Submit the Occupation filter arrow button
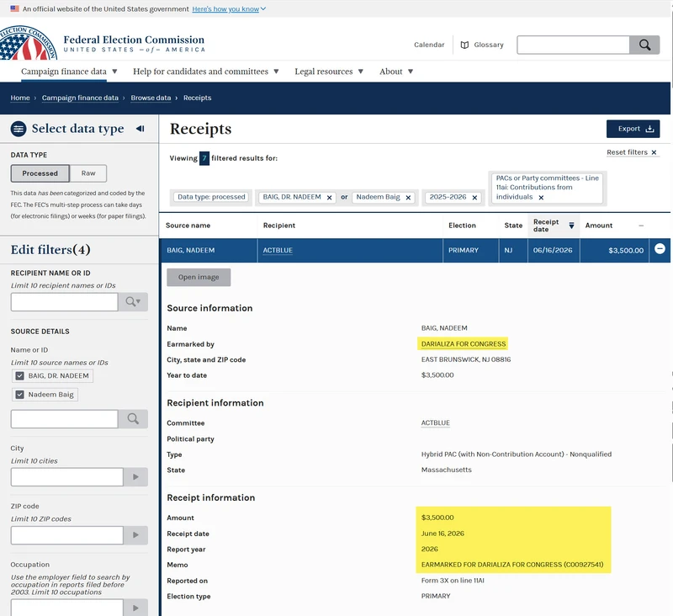The height and width of the screenshot is (616, 673). 135,608
